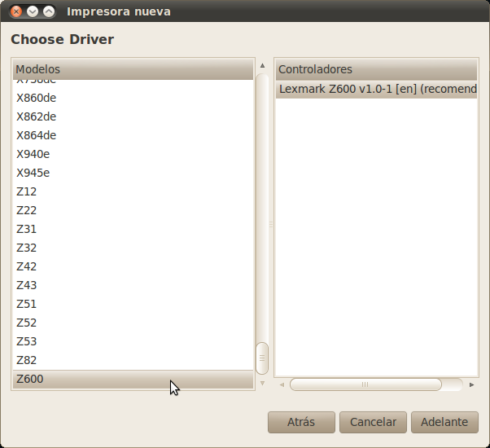Click the models list scroll down arrow

pyautogui.click(x=262, y=383)
